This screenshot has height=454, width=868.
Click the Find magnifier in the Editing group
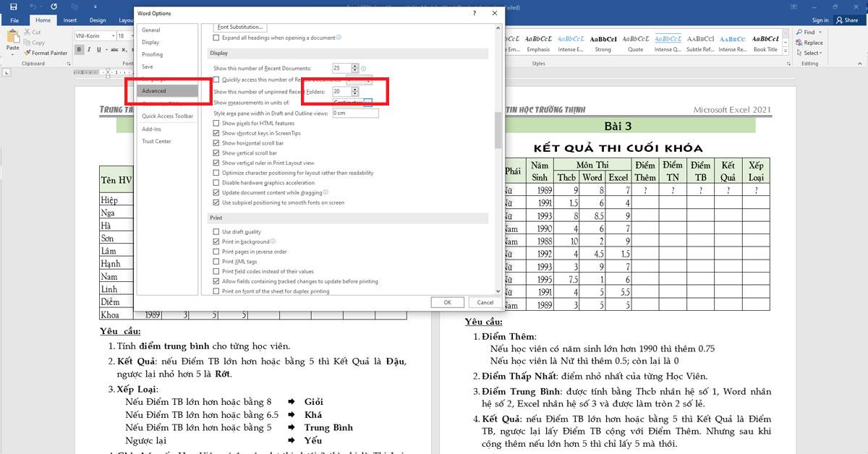click(800, 33)
